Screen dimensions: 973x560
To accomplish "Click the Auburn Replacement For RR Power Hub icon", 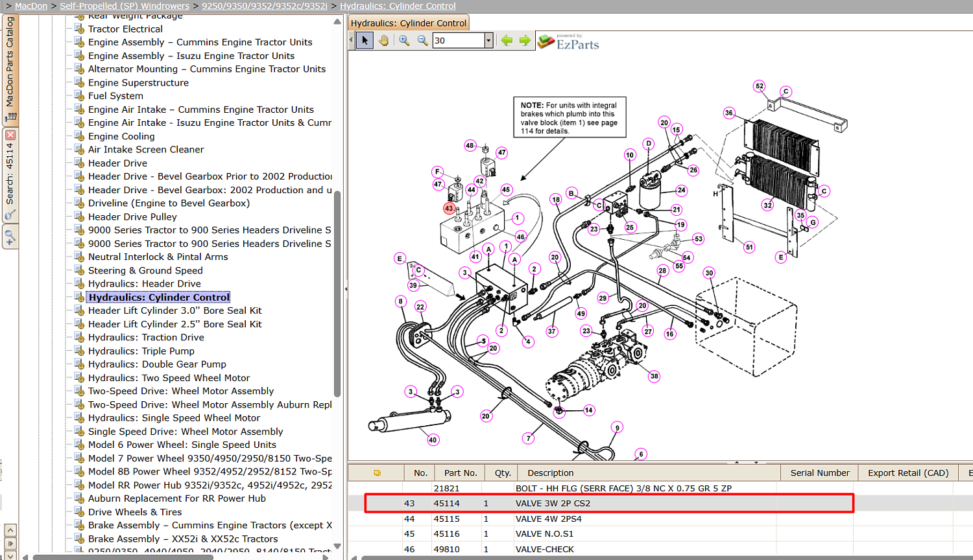I will 79,498.
